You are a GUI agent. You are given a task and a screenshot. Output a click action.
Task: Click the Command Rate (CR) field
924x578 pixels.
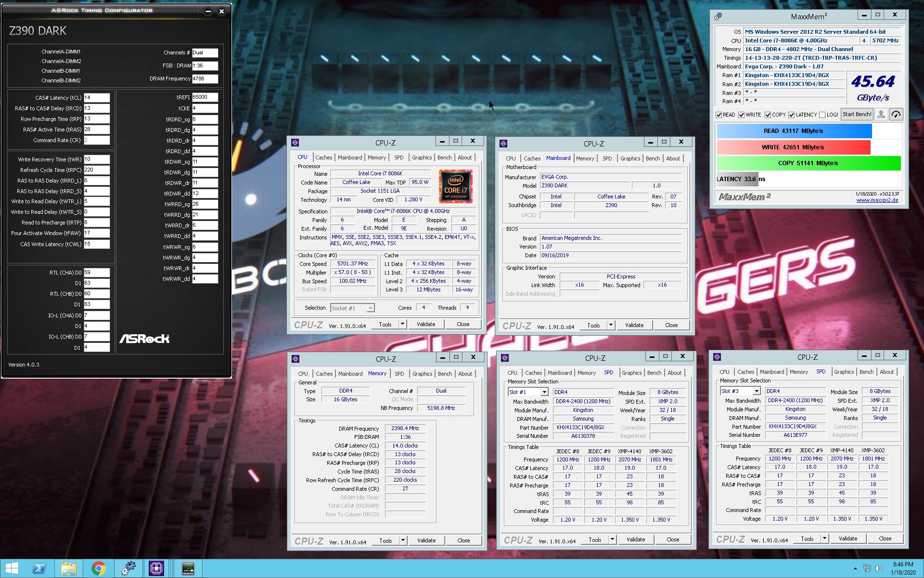(x=97, y=140)
